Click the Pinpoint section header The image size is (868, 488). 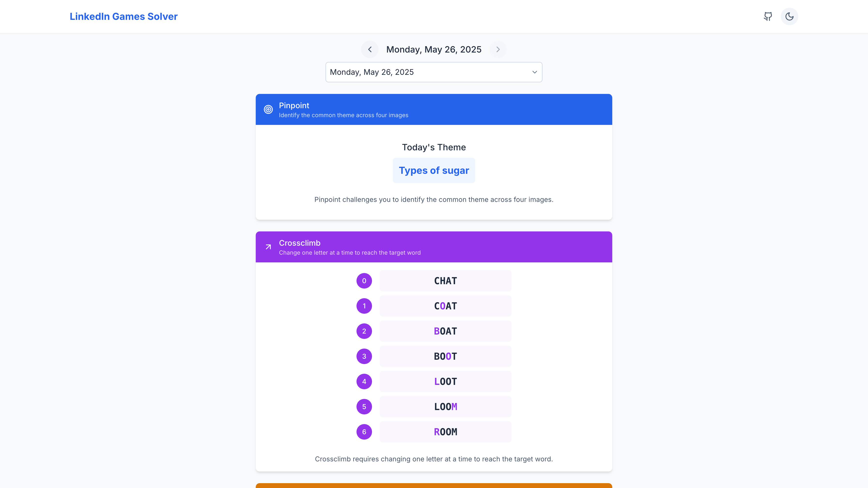click(434, 109)
